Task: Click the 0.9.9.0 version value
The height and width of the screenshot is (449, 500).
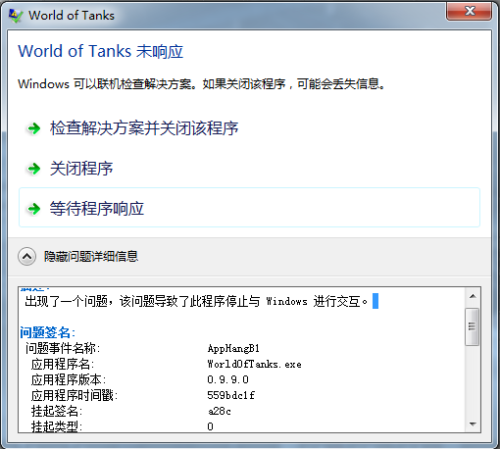Action: click(x=228, y=380)
